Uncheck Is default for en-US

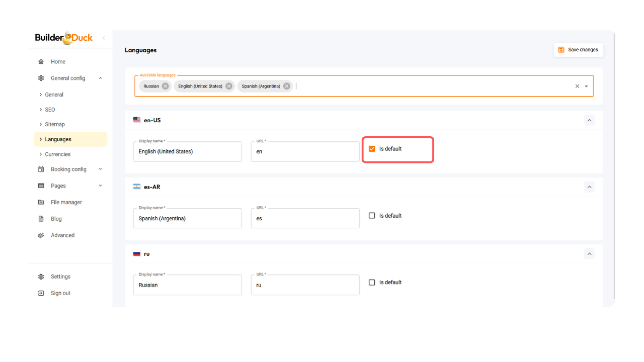click(372, 149)
